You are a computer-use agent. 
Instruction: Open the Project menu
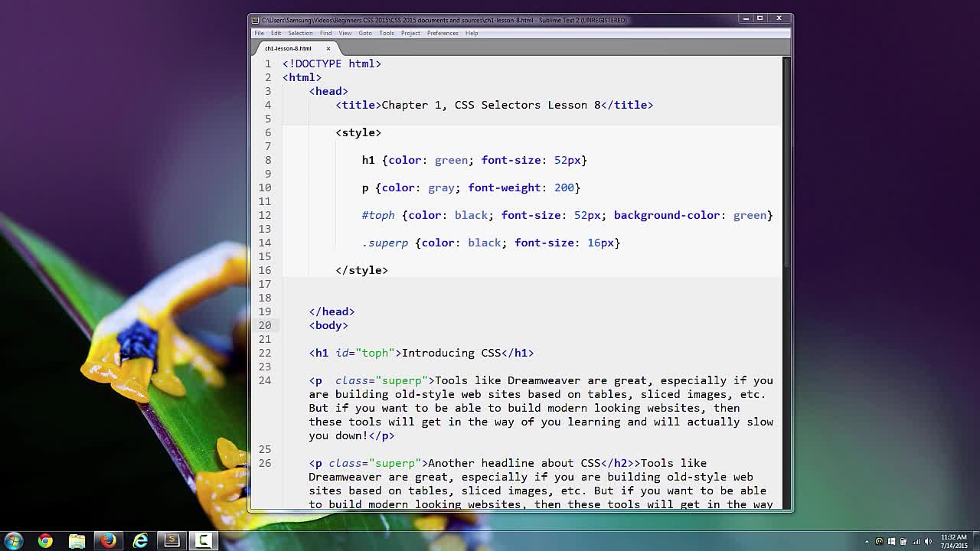pos(410,33)
